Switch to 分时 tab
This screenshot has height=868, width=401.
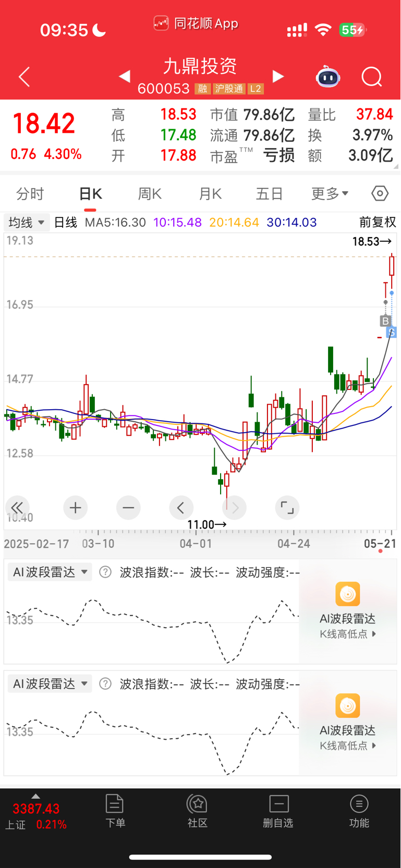tap(30, 194)
